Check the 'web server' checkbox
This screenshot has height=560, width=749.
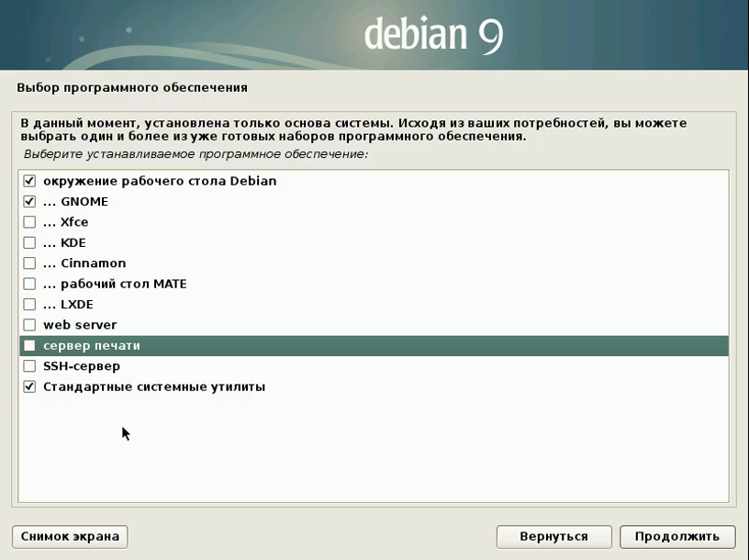pyautogui.click(x=29, y=325)
